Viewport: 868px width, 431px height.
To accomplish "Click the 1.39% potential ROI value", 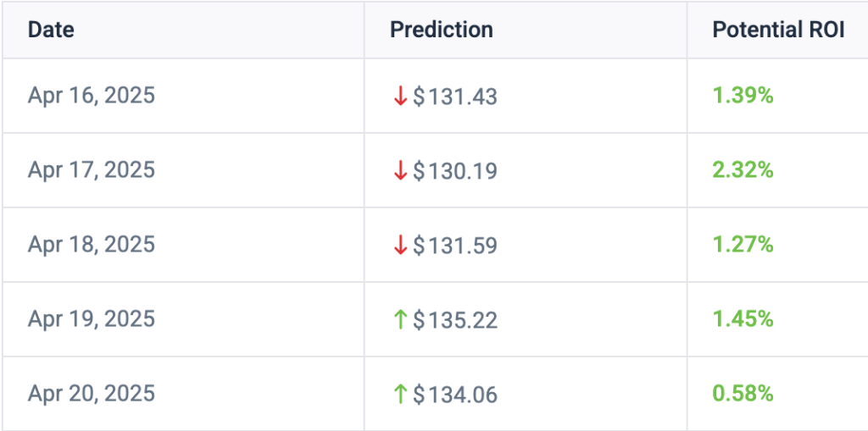I will [743, 96].
